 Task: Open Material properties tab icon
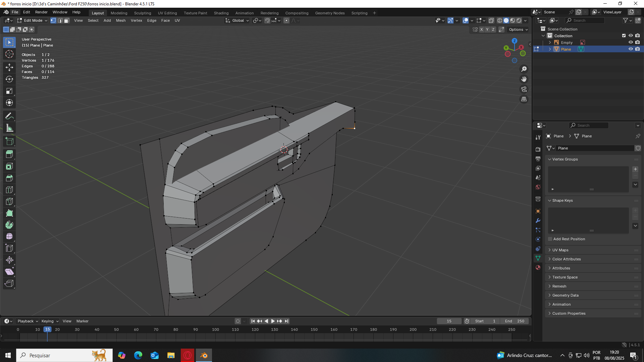(x=538, y=267)
